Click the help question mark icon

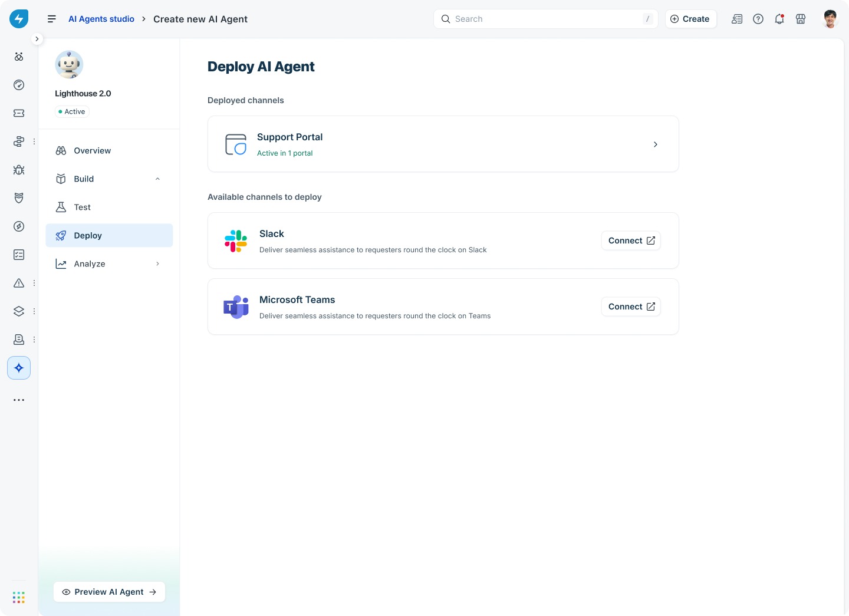758,19
